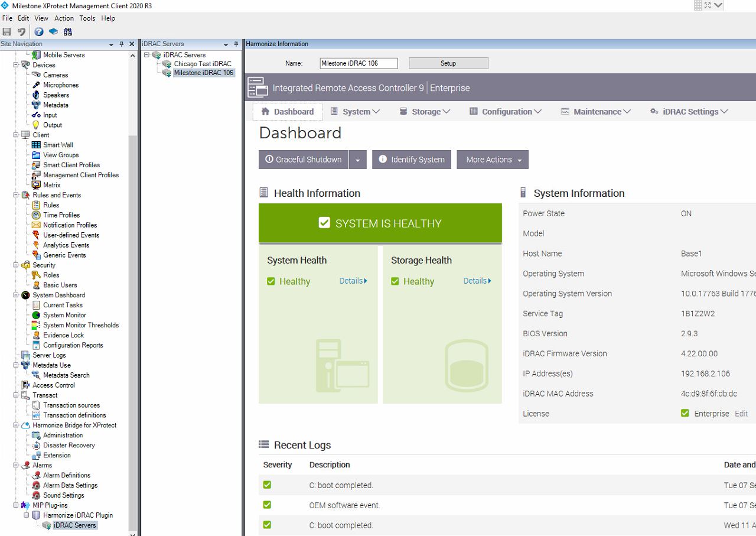Click the Roles key icon
The image size is (756, 536).
click(x=37, y=275)
